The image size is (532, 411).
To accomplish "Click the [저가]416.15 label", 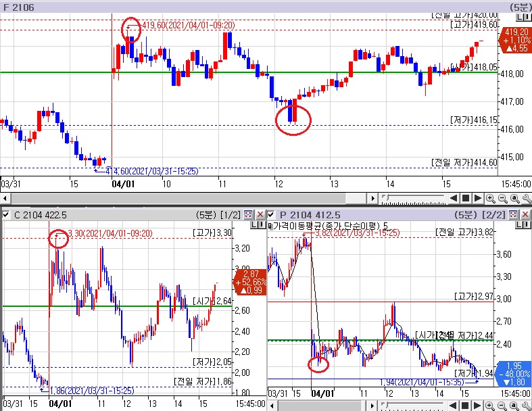I will click(x=474, y=120).
